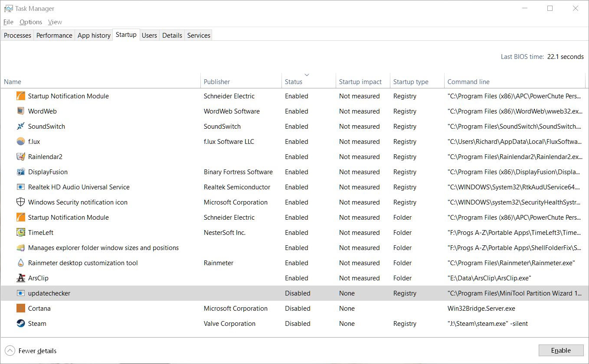Click the None startup impact of updatechecker
This screenshot has height=364, width=589.
pyautogui.click(x=347, y=293)
